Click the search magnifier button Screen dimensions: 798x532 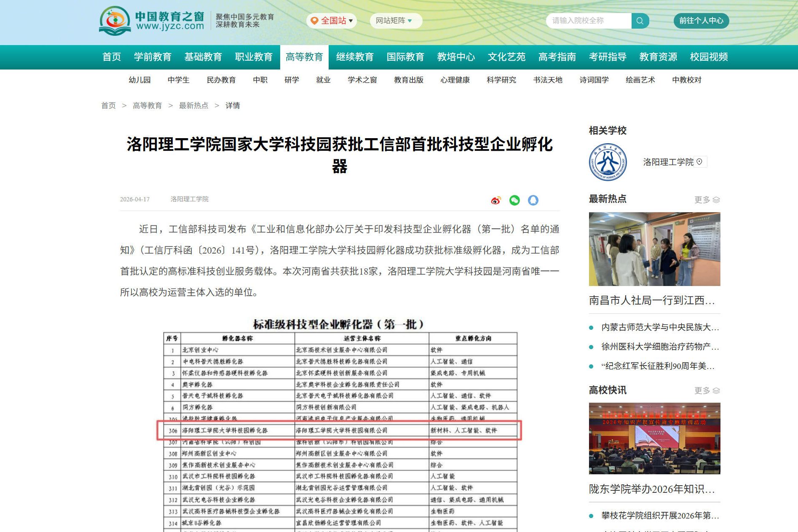(640, 21)
